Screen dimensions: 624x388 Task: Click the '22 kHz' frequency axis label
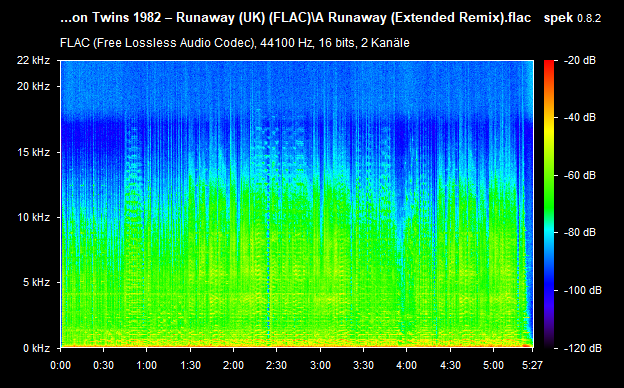coord(33,60)
